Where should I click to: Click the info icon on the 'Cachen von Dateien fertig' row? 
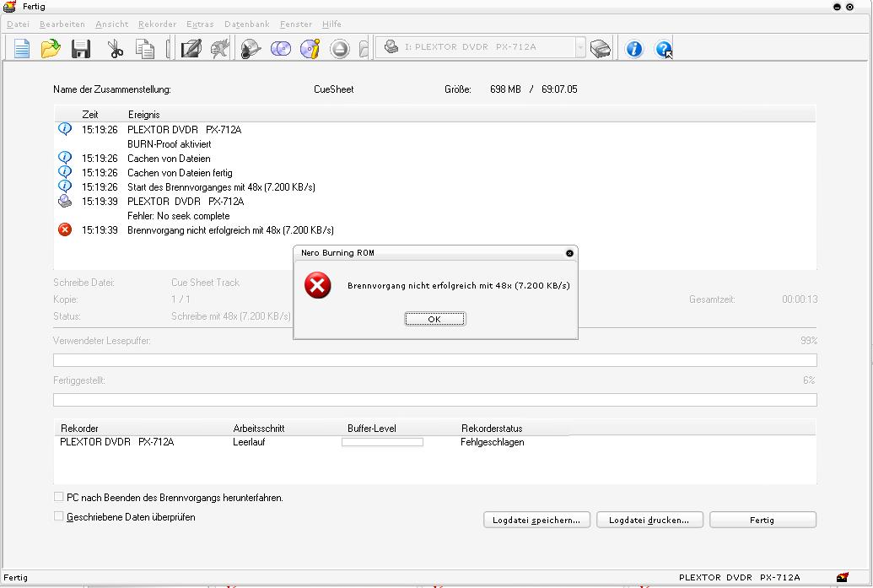[x=65, y=172]
